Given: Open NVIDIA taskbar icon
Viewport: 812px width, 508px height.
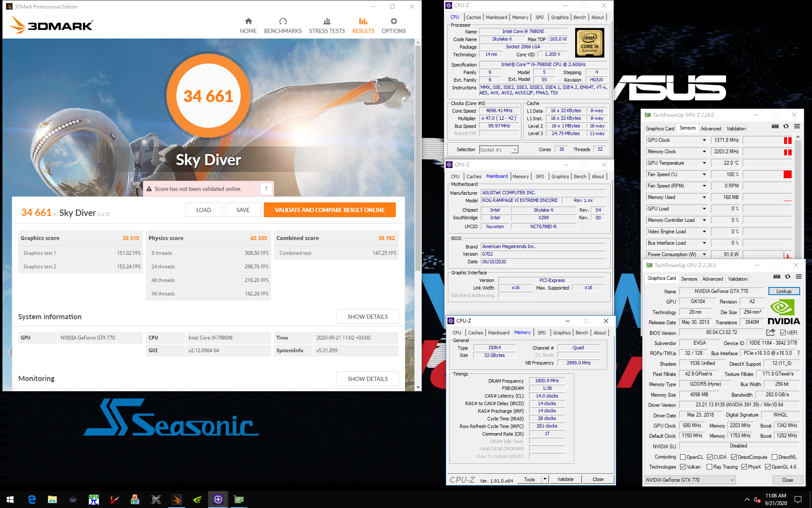Looking at the screenshot, I should point(198,500).
